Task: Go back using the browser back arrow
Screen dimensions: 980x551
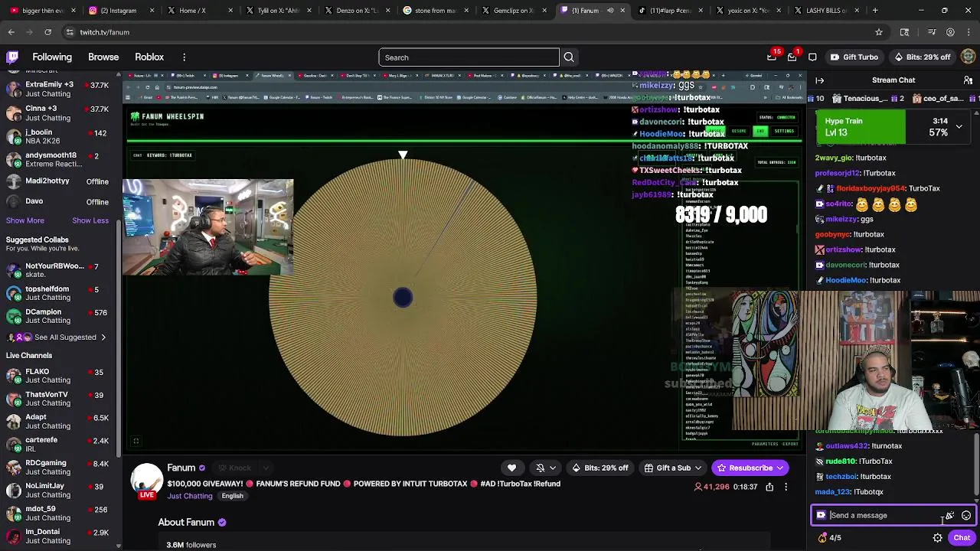Action: tap(11, 32)
